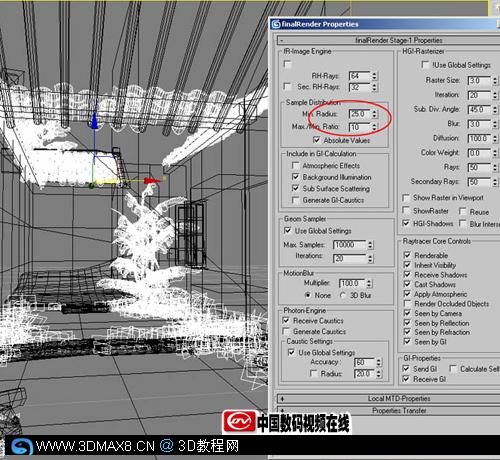Image resolution: width=500 pixels, height=460 pixels.
Task: Click the Sub. Div. Angle field
Action: point(479,110)
